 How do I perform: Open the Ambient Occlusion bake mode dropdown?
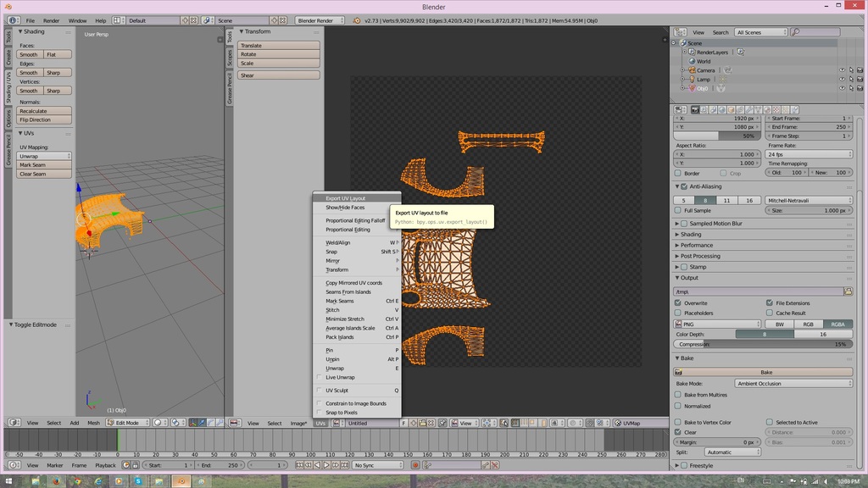(x=793, y=384)
